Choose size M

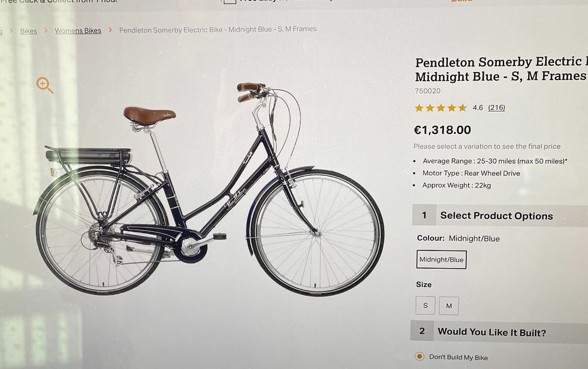click(x=449, y=306)
